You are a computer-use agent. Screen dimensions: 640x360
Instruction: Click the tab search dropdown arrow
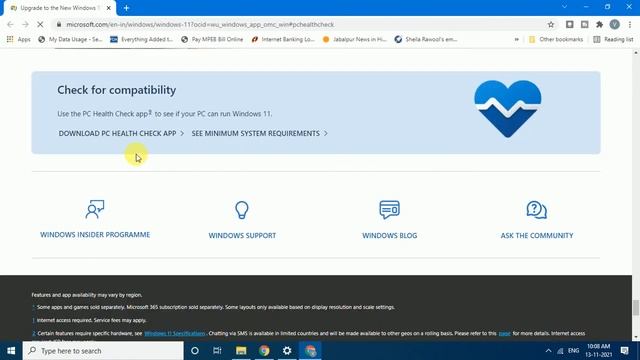564,7
